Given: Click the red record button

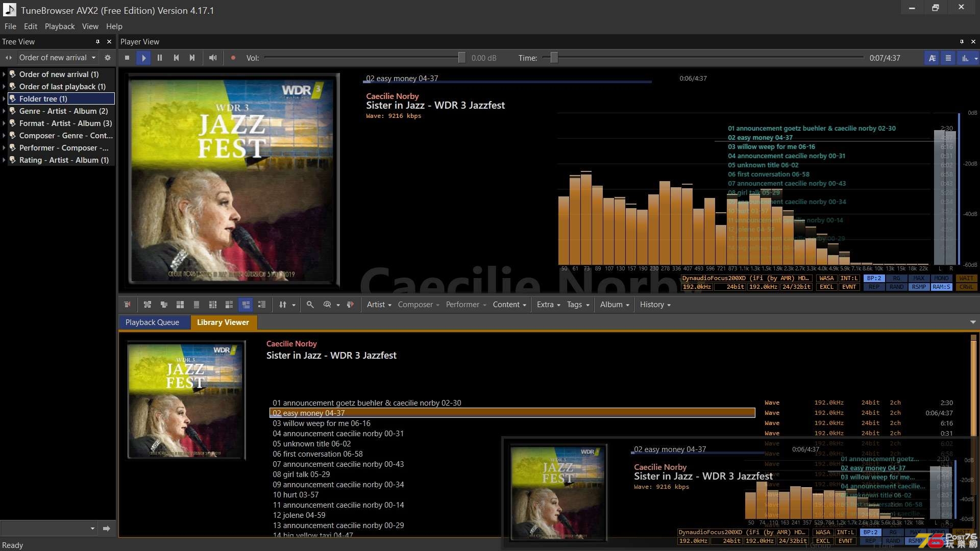Looking at the screenshot, I should pyautogui.click(x=233, y=58).
